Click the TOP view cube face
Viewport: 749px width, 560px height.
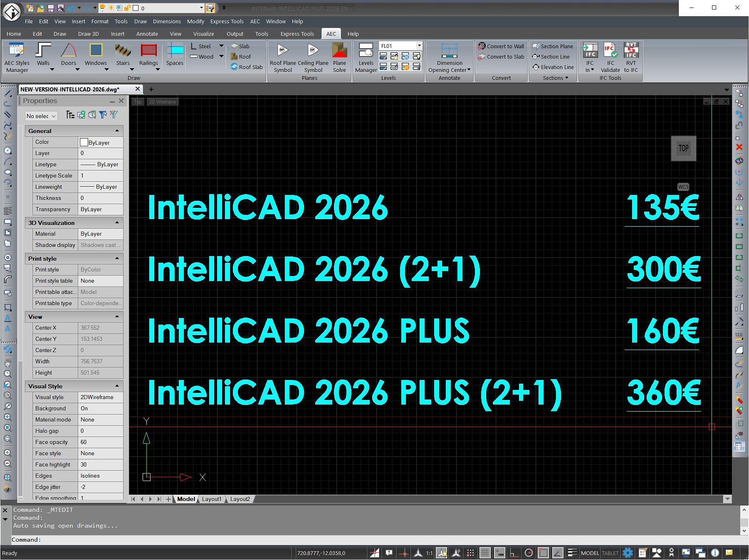[683, 148]
